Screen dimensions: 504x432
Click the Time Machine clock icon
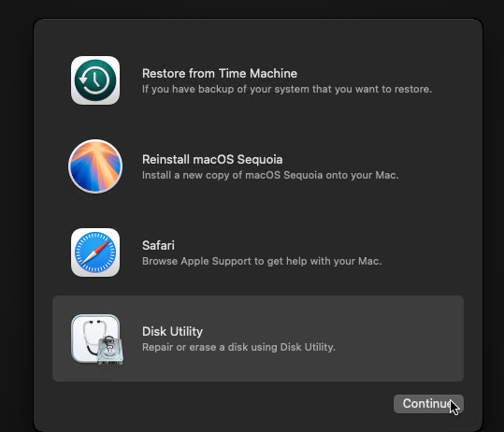coord(95,80)
